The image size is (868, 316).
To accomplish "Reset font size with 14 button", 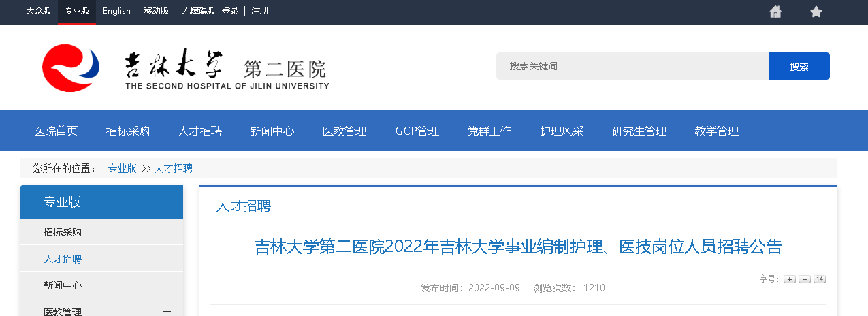I will pos(820,279).
